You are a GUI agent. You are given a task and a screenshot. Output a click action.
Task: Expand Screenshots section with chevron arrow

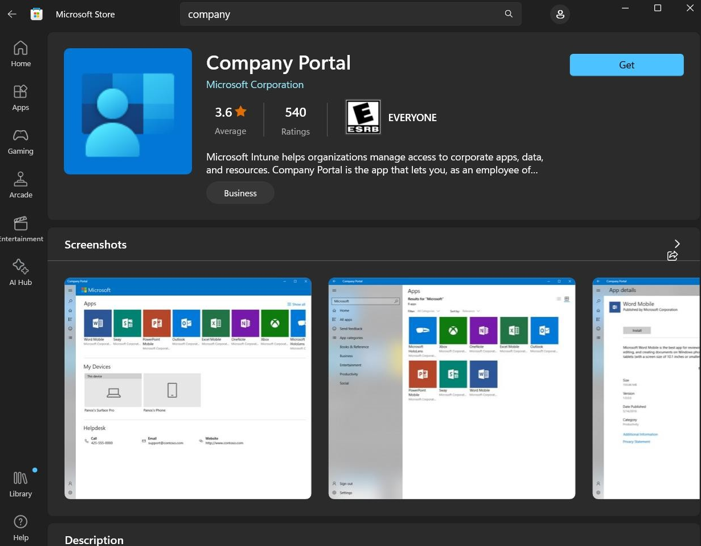tap(677, 243)
